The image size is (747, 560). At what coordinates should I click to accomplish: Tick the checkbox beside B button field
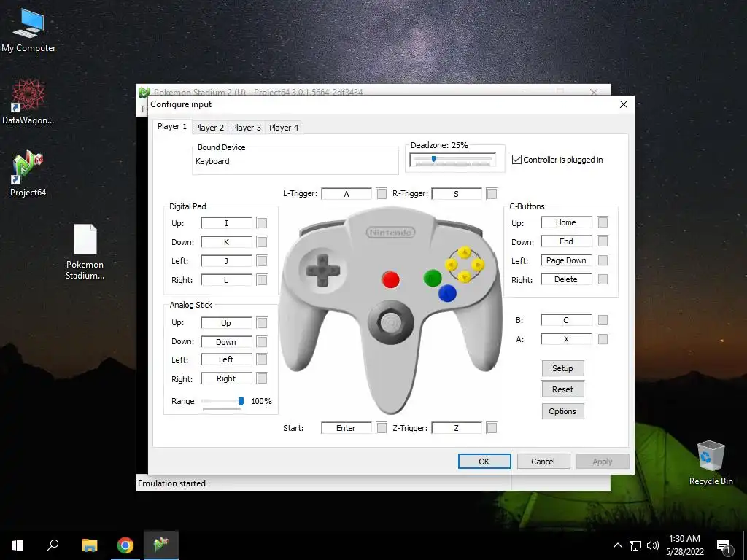tap(602, 320)
